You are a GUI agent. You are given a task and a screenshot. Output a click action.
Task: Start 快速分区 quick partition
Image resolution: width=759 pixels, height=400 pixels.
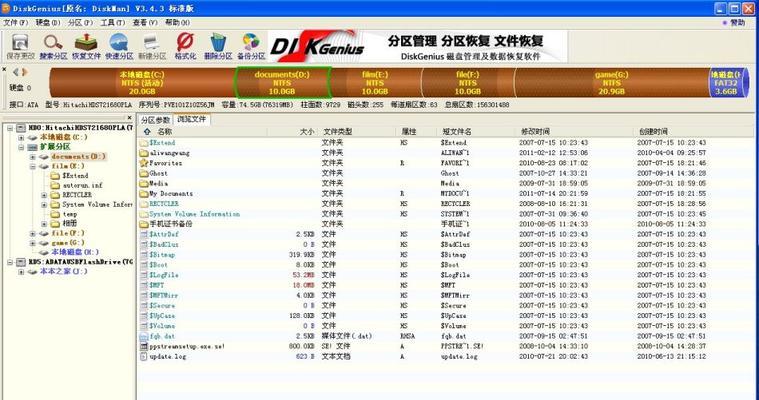119,46
